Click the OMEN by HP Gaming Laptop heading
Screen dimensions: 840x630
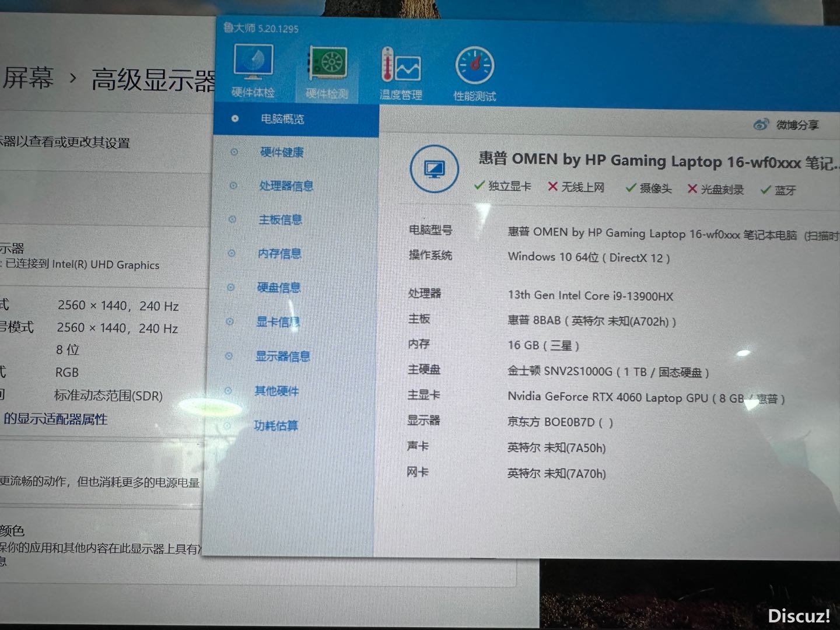point(659,161)
